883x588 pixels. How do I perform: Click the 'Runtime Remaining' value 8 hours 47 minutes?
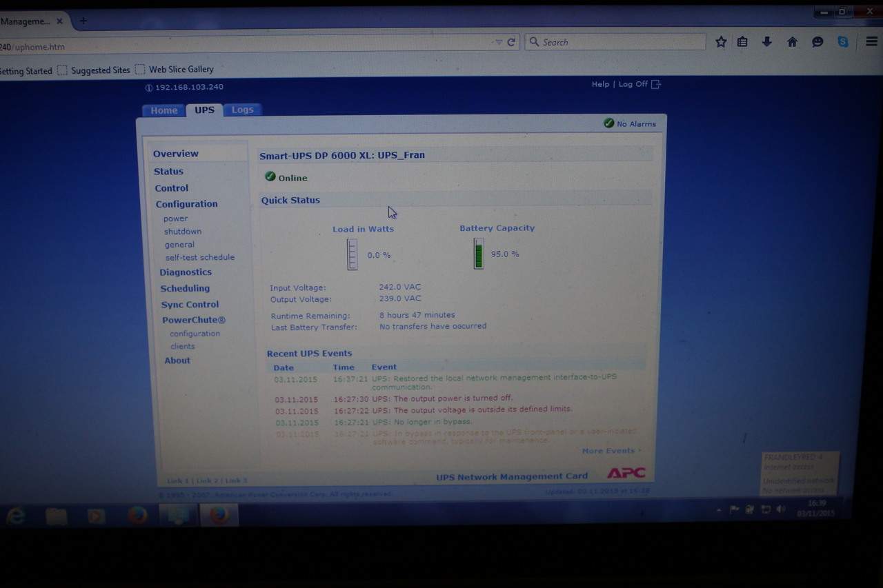click(x=417, y=315)
